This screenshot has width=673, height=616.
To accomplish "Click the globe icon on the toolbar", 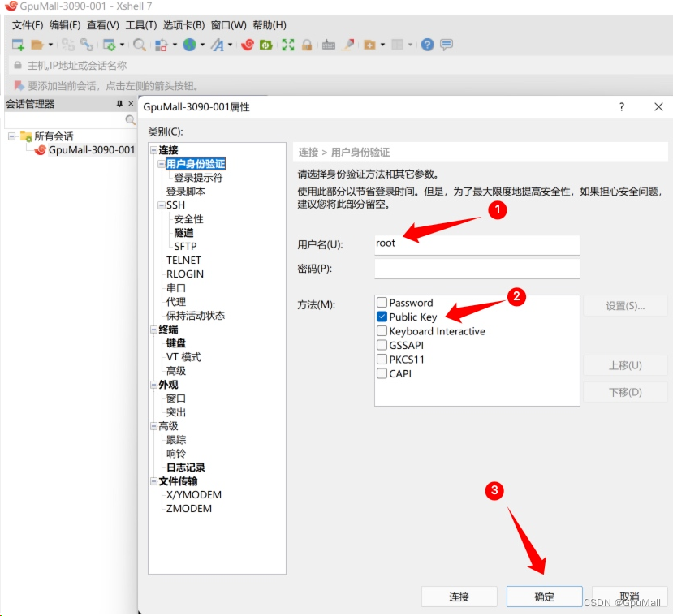I will (x=188, y=45).
